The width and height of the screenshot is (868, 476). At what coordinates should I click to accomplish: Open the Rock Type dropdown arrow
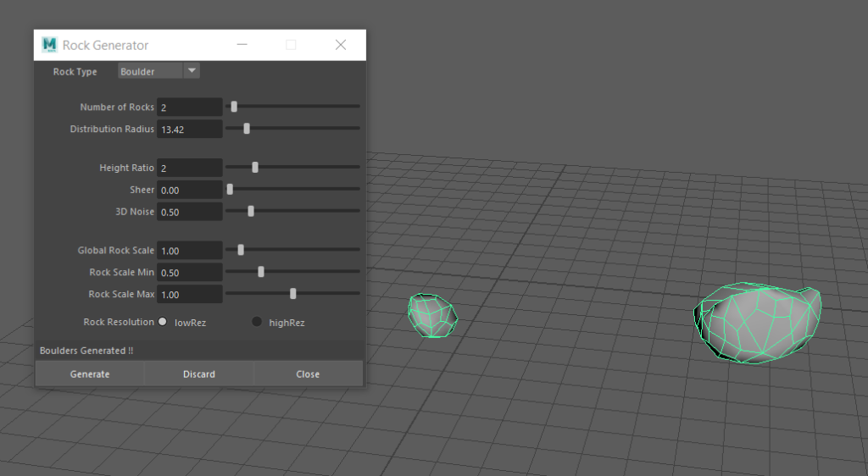[x=192, y=71]
